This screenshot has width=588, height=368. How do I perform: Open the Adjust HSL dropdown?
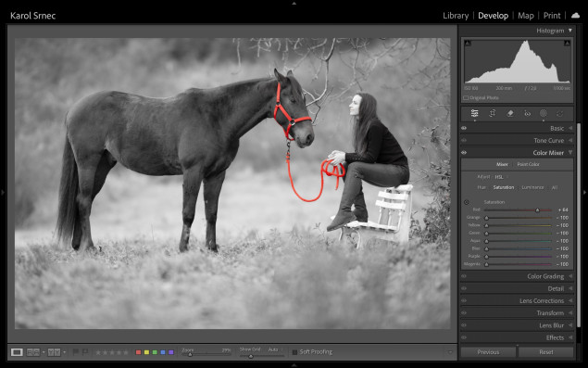tap(501, 177)
